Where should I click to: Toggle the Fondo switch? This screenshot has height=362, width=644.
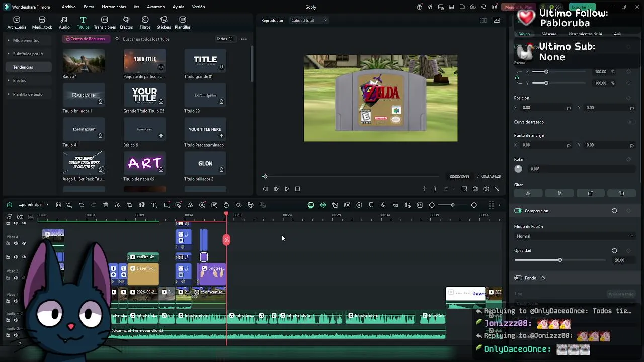click(518, 278)
